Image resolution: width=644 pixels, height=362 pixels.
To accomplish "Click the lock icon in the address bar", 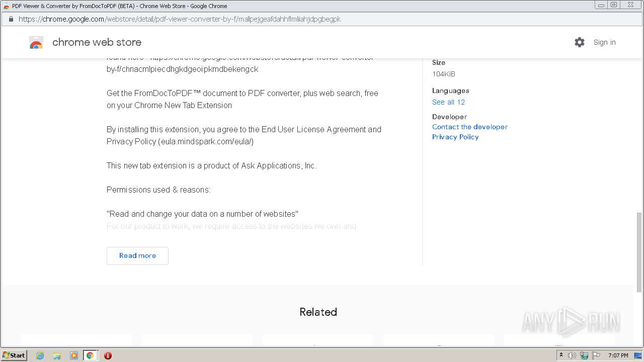I will tap(11, 19).
